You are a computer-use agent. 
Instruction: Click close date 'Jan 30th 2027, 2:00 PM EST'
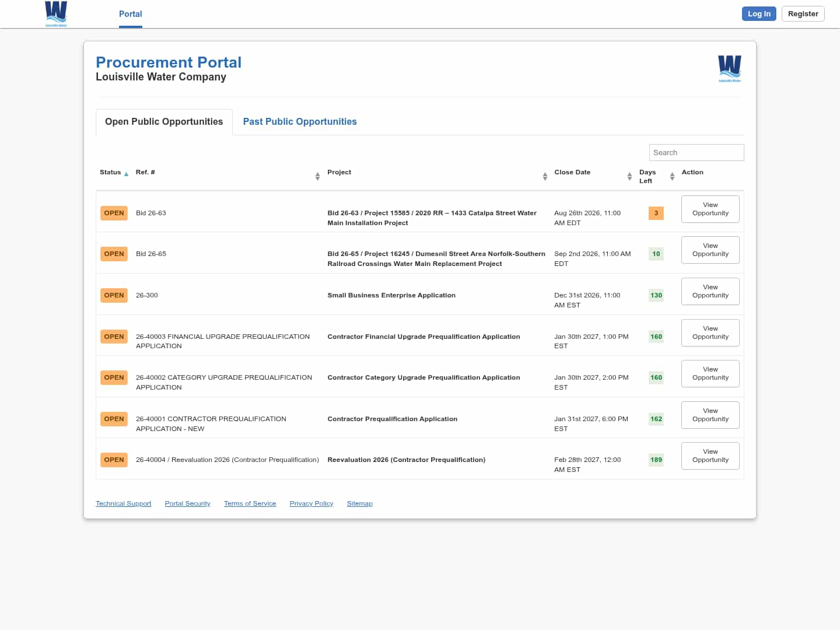[591, 382]
